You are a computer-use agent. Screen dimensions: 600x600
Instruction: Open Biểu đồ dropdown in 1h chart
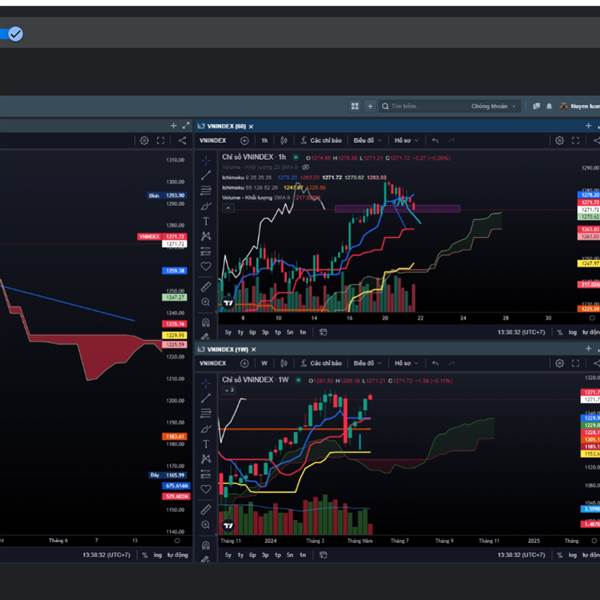[x=367, y=140]
